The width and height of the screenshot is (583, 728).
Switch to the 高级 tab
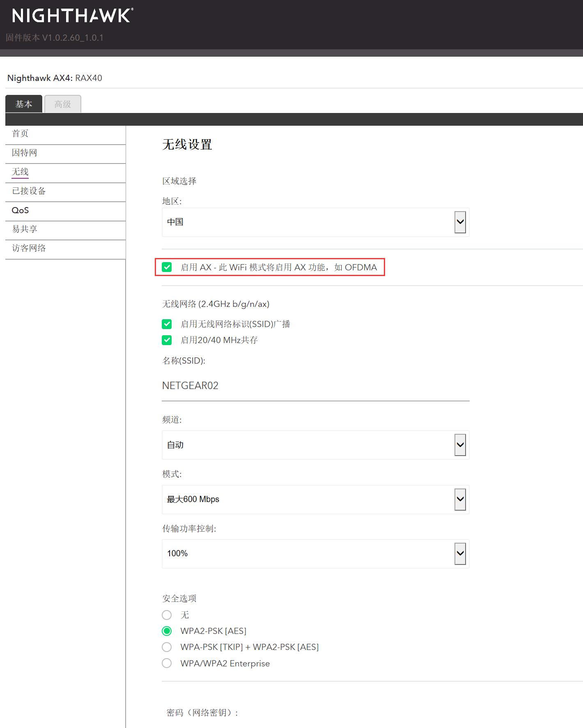tap(63, 104)
